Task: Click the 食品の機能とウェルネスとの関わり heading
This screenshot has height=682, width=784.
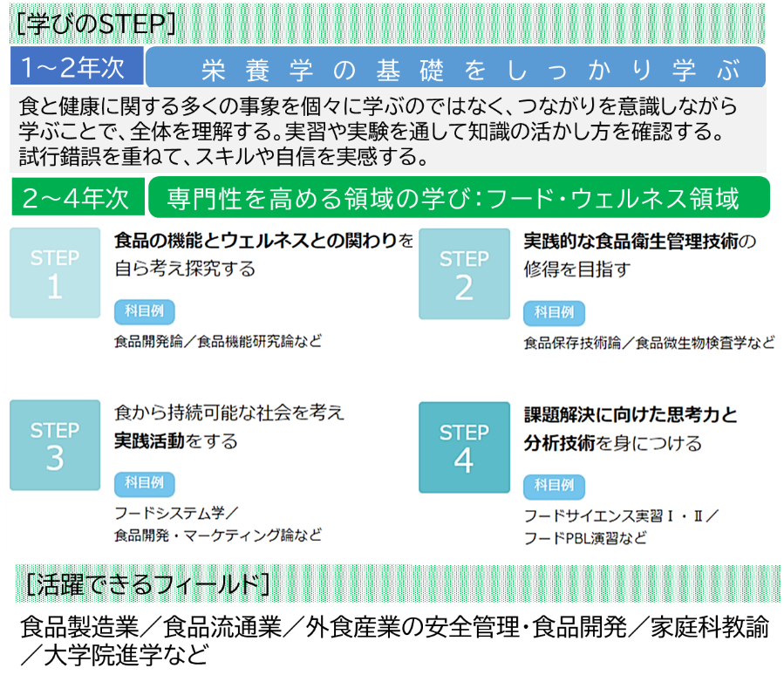Action: [x=262, y=240]
